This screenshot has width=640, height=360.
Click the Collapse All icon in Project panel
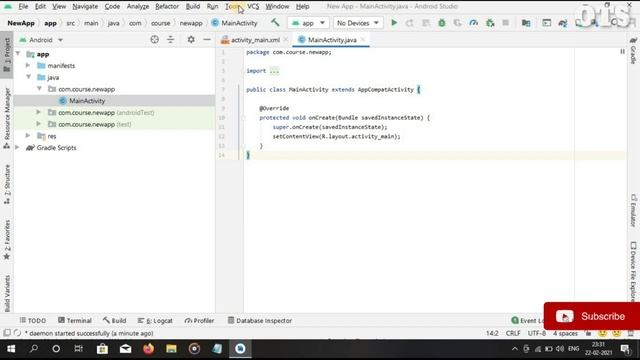(170, 40)
